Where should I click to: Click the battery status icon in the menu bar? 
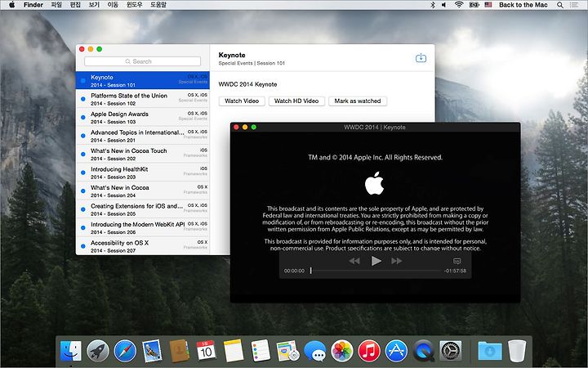click(x=474, y=5)
